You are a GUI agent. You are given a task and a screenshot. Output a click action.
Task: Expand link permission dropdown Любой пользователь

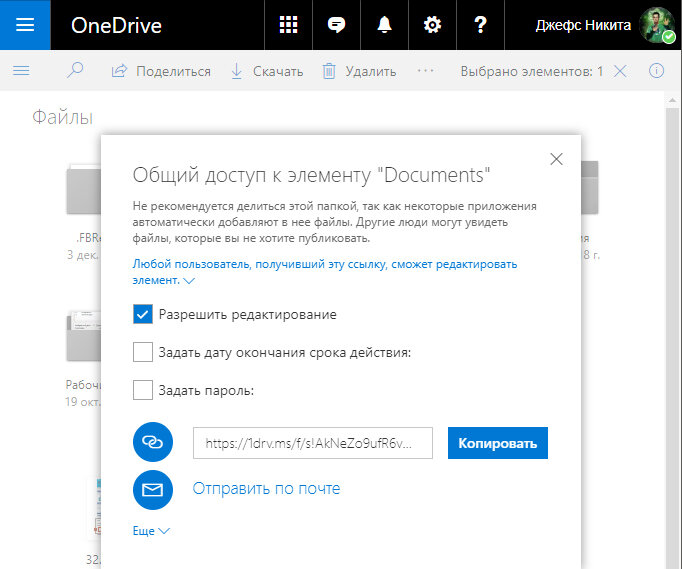[x=324, y=272]
